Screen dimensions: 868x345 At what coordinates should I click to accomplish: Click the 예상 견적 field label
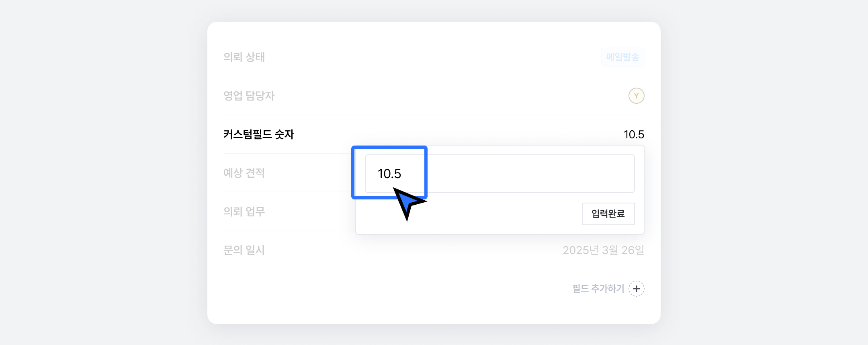coord(244,173)
